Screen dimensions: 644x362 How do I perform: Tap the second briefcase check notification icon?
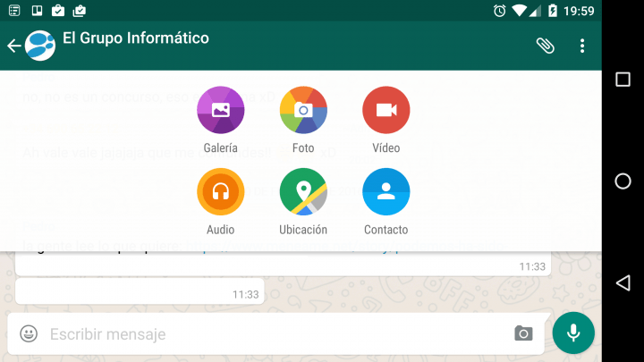[79, 11]
